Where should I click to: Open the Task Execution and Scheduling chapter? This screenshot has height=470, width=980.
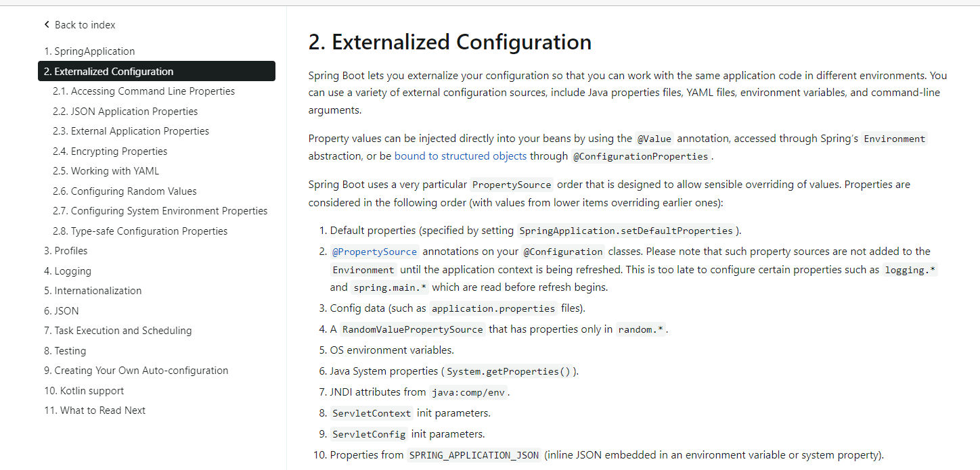(x=118, y=330)
